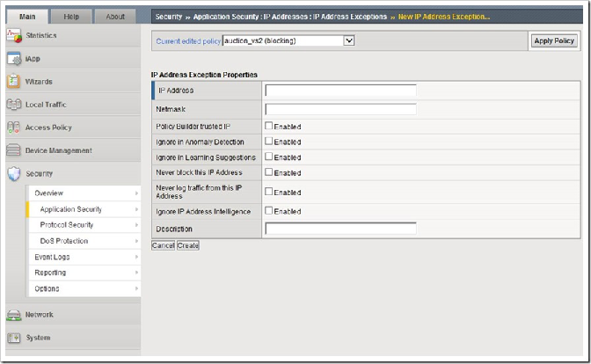
Task: Click the Cancel button
Action: click(164, 245)
